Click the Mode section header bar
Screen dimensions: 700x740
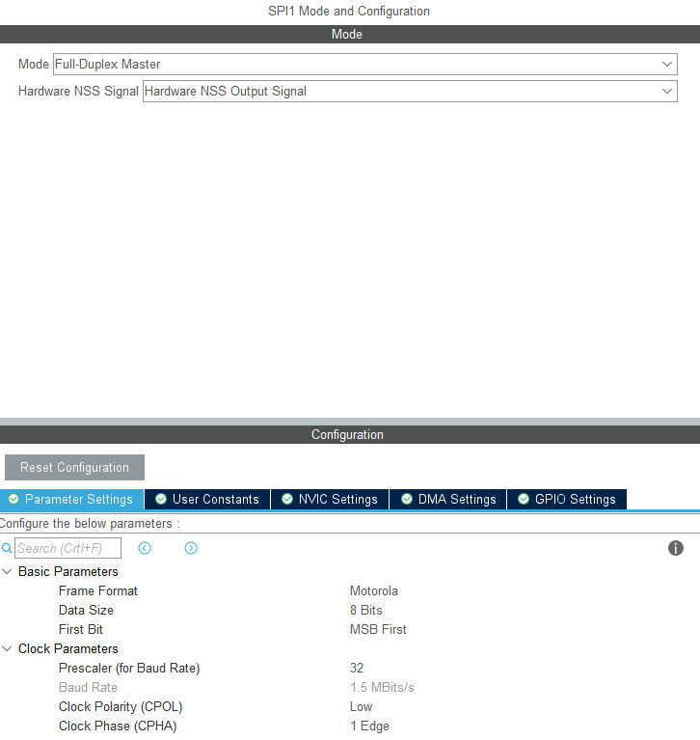[350, 34]
